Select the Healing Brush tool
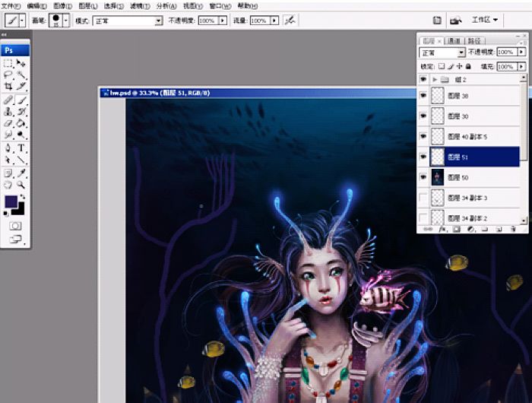Screen dimensions: 532x403 coord(8,100)
